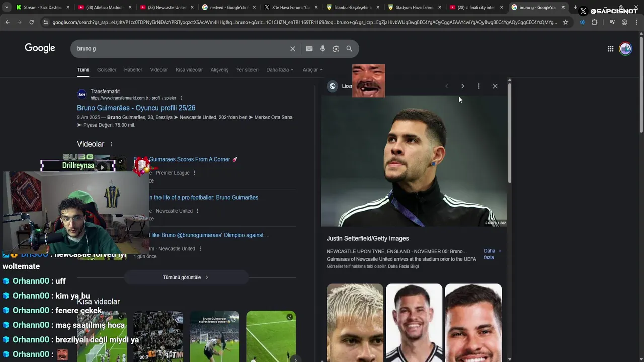The height and width of the screenshot is (362, 644).
Task: Open the Chrome profile icon in toolbar
Action: point(624,22)
